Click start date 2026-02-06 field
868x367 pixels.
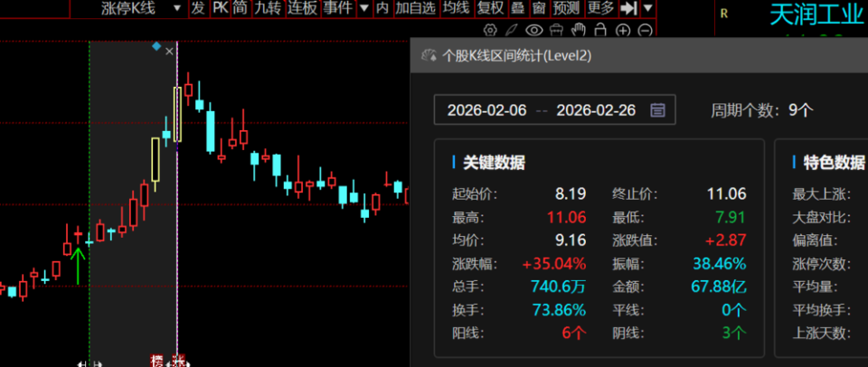(x=487, y=110)
